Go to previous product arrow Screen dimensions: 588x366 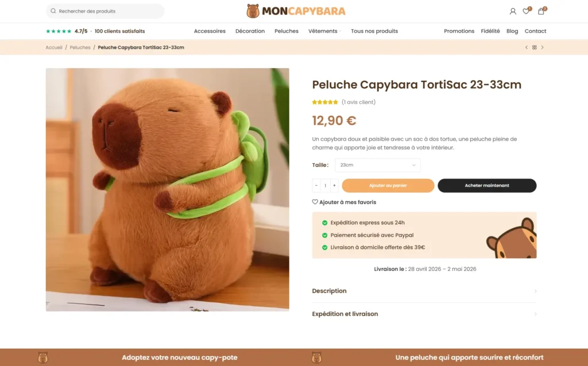pyautogui.click(x=526, y=47)
